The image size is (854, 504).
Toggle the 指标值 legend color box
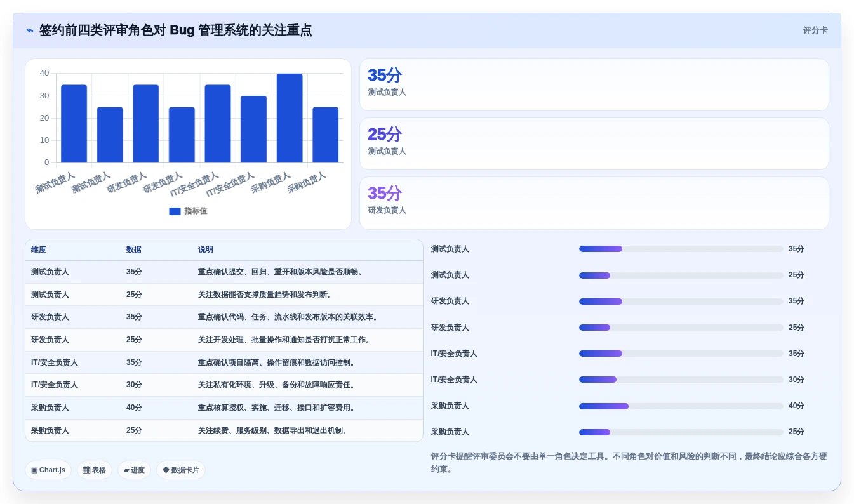175,211
